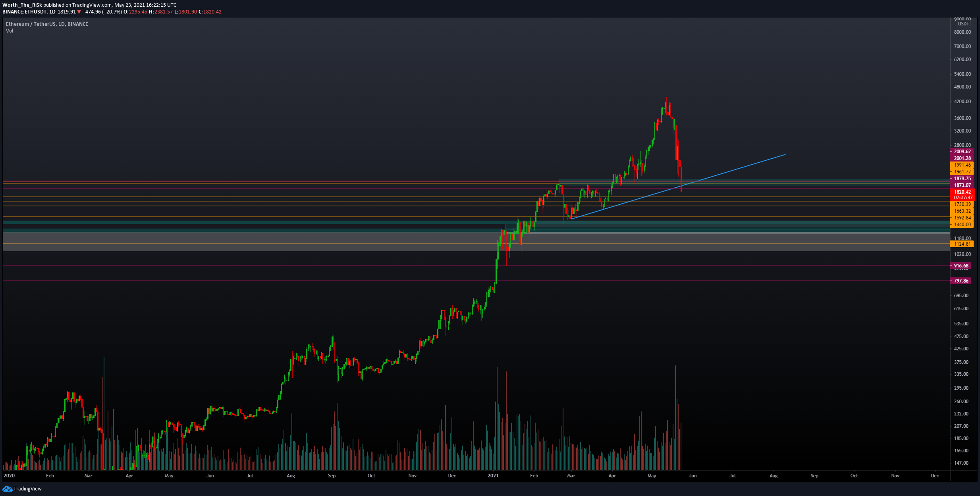Click the 07:37:47 countdown timer label

tap(963, 198)
